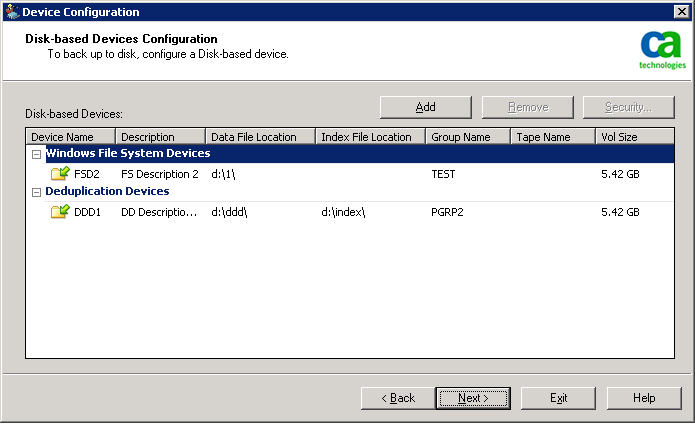
Task: Go Back to the previous page
Action: click(398, 398)
